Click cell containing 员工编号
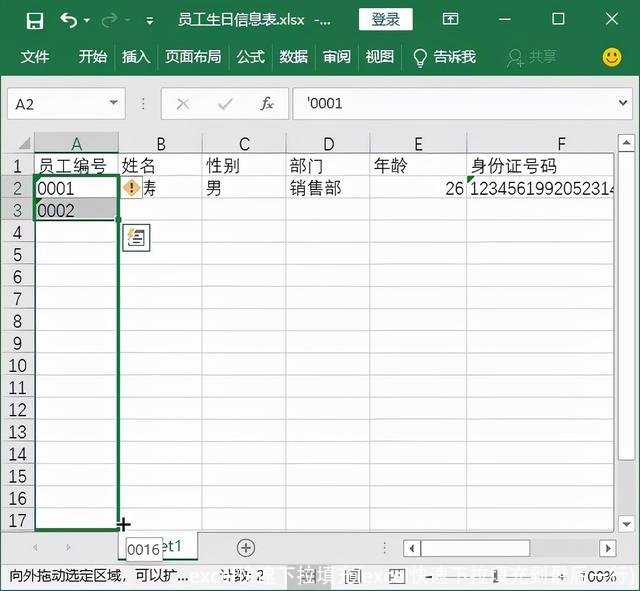Image resolution: width=640 pixels, height=591 pixels. pos(76,165)
